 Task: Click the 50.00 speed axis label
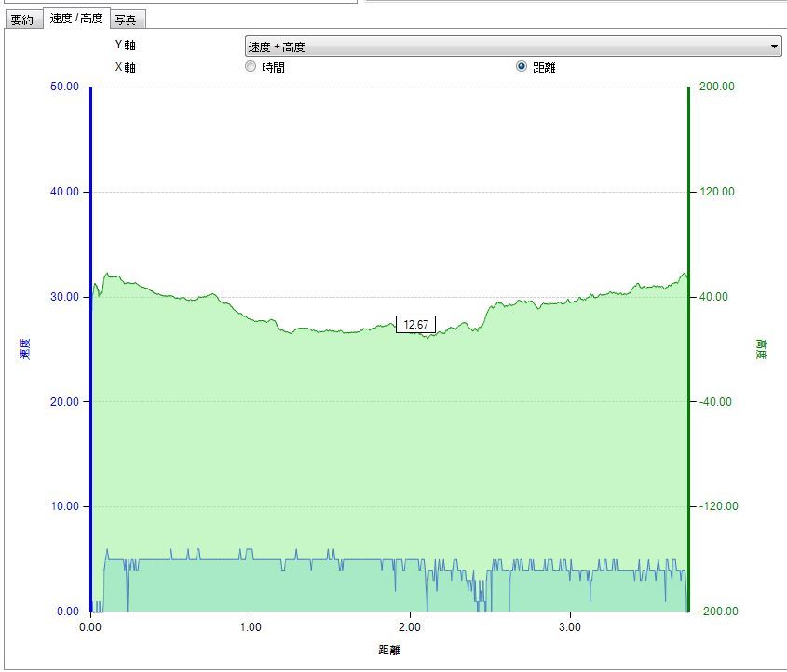coord(65,87)
